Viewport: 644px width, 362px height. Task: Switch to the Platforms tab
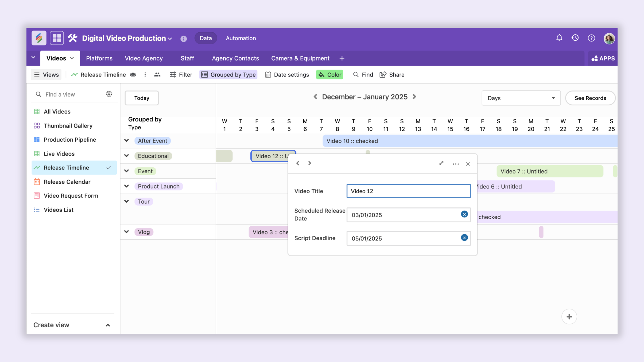pos(99,58)
